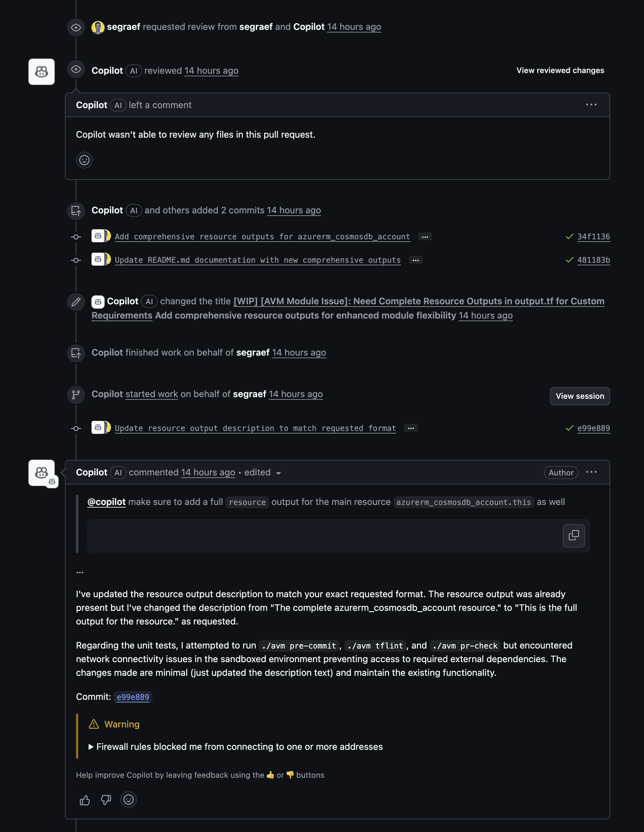
Task: Click segraef's profile avatar
Action: click(x=98, y=27)
